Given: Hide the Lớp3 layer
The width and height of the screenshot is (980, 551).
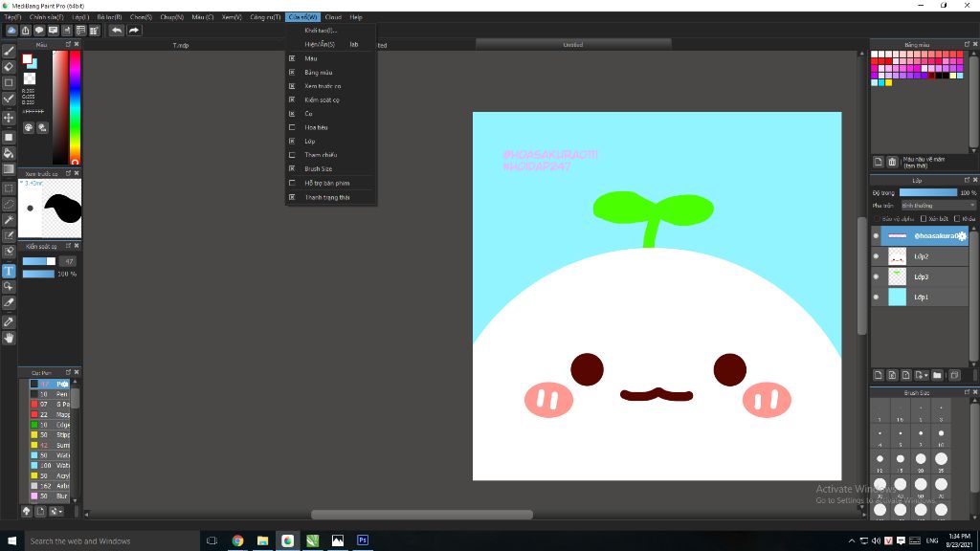Looking at the screenshot, I should click(x=877, y=276).
